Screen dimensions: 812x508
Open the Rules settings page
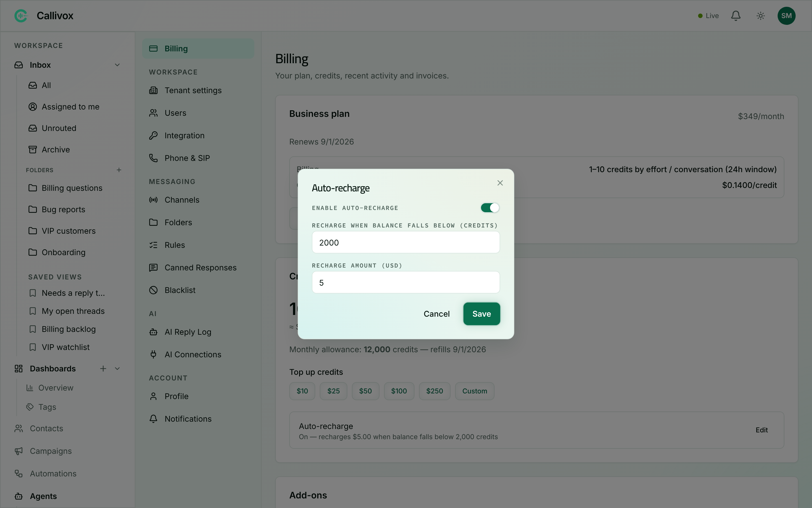click(x=198, y=245)
